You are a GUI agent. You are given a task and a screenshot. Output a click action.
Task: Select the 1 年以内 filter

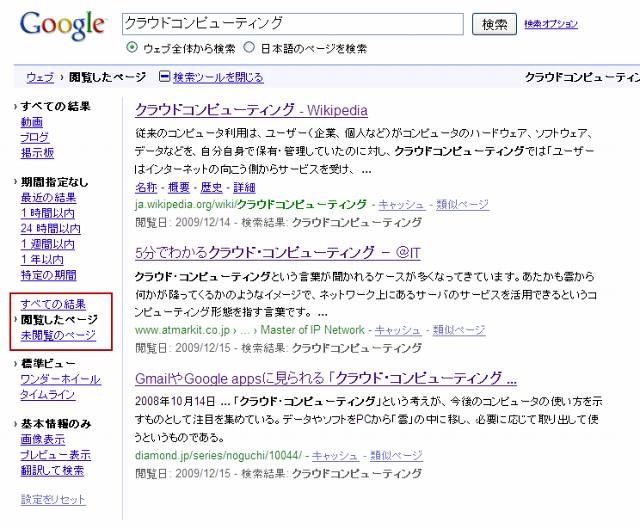pos(42,260)
